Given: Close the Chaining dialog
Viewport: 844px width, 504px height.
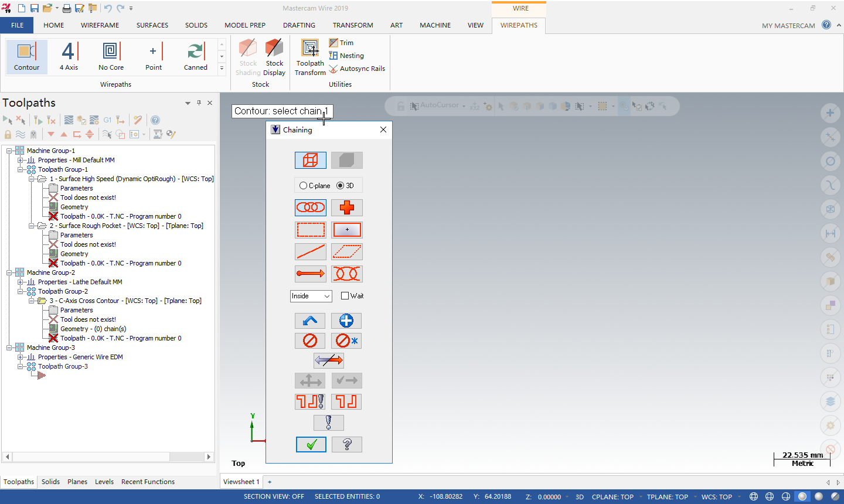Looking at the screenshot, I should (x=383, y=130).
